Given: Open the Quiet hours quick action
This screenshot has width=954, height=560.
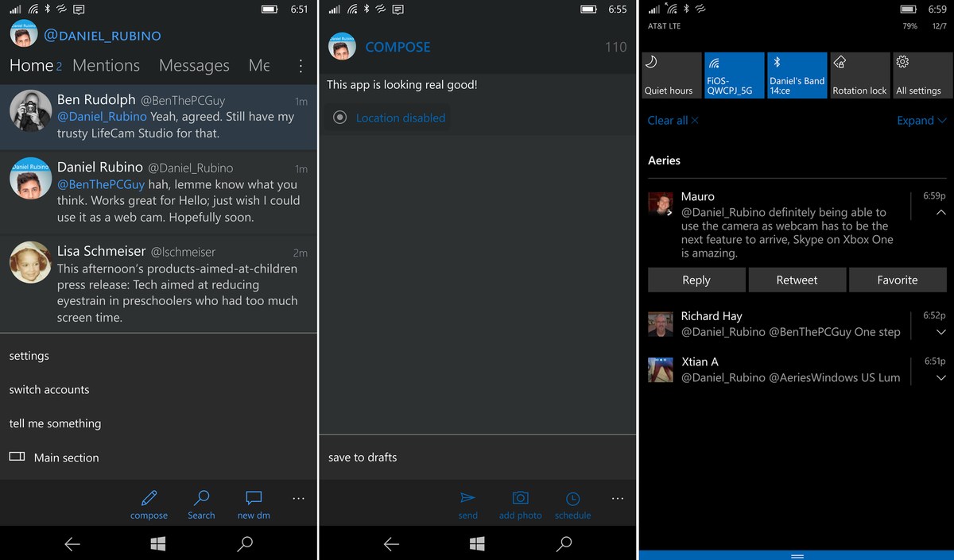Looking at the screenshot, I should pos(670,75).
